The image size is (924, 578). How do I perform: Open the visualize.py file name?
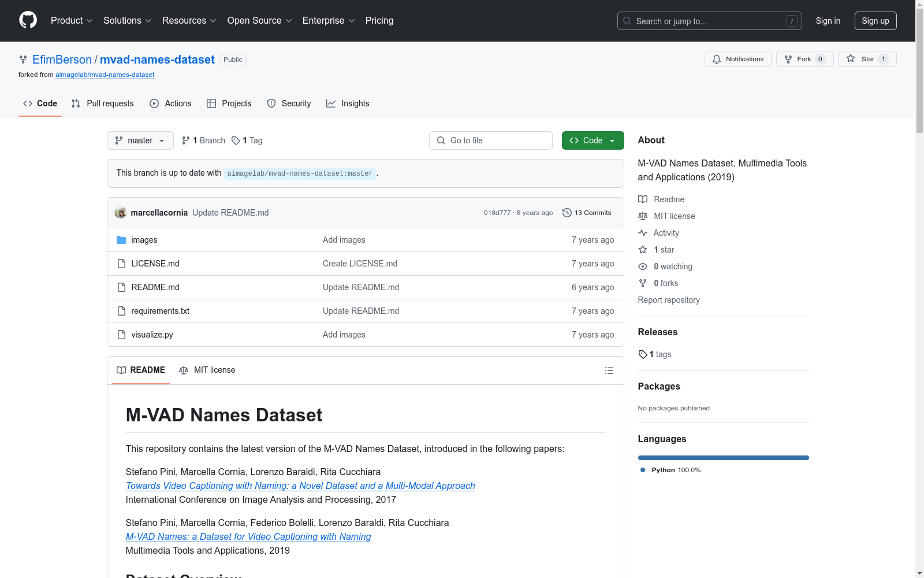coord(152,335)
